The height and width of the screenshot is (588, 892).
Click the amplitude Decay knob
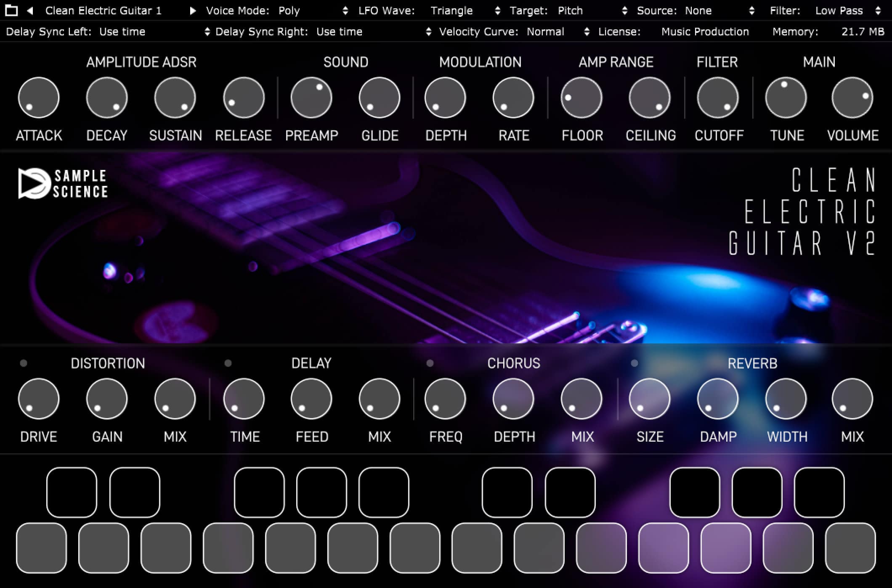point(107,98)
